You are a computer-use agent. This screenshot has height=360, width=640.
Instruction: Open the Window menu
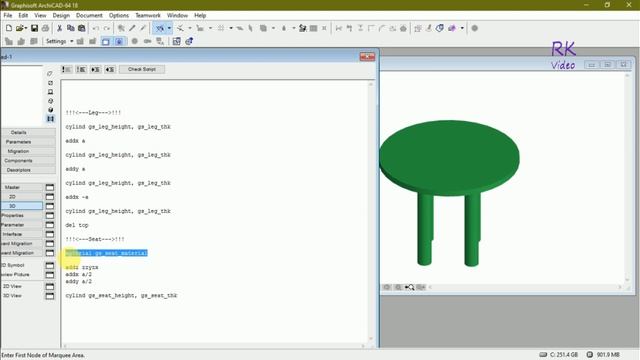(x=177, y=15)
